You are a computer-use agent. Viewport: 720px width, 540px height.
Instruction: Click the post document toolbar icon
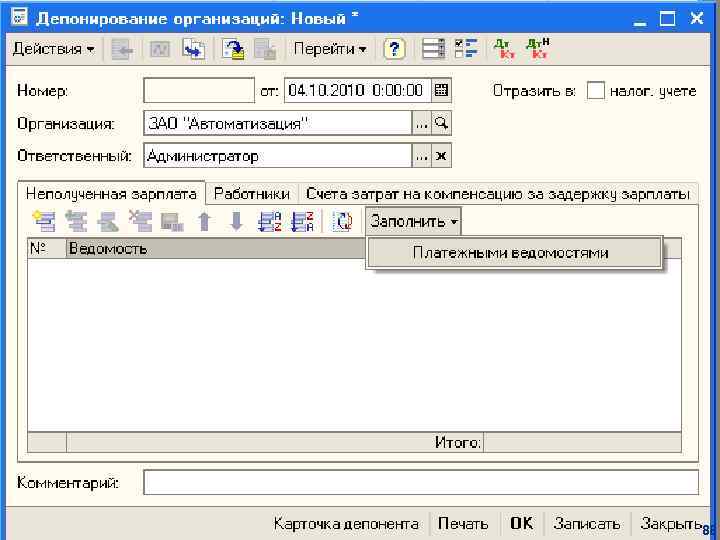pyautogui.click(x=159, y=49)
